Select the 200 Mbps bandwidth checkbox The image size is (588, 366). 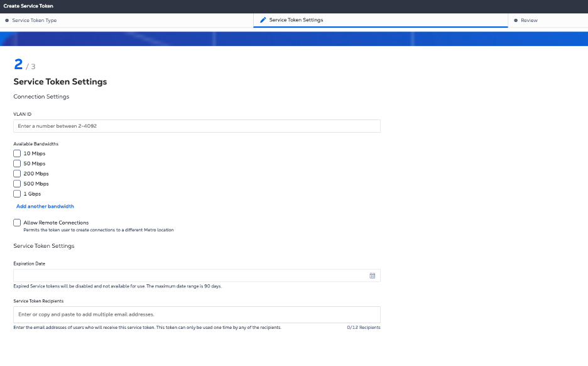click(17, 174)
